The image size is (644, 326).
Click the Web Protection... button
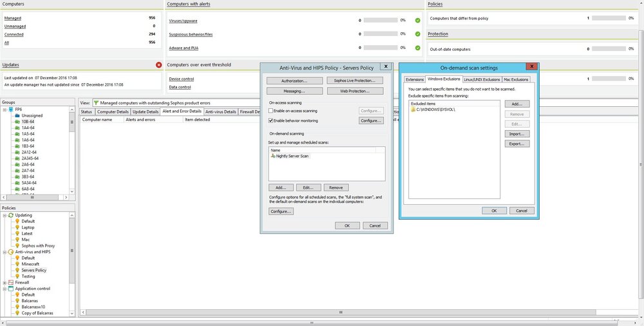[x=355, y=91]
